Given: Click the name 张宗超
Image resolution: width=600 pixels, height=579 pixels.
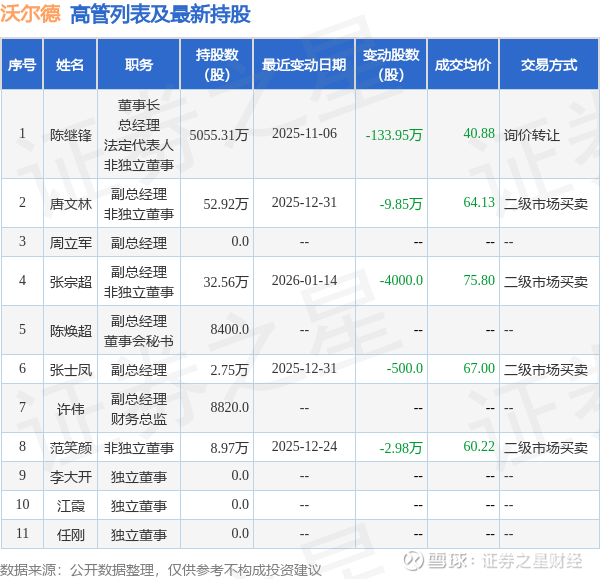Looking at the screenshot, I should tap(71, 282).
